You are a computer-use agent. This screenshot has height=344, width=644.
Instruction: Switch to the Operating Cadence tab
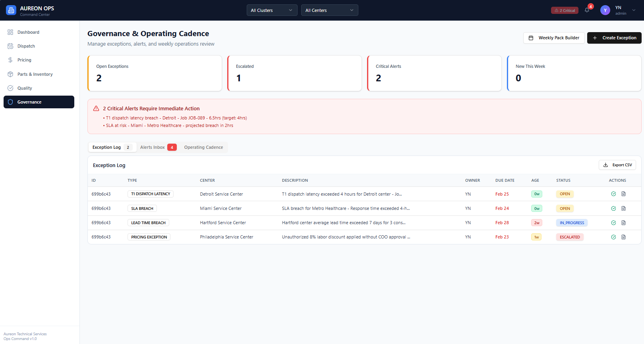click(203, 147)
